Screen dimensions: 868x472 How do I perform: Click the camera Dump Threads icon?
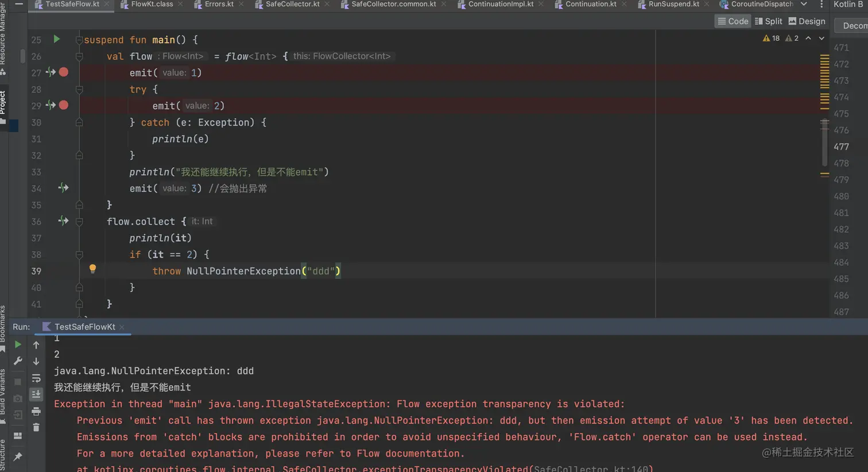click(x=18, y=398)
